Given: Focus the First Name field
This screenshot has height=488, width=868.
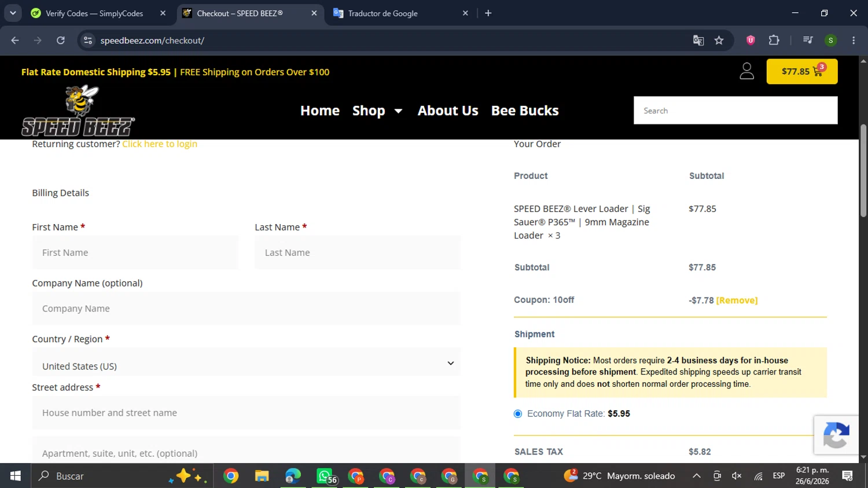Looking at the screenshot, I should point(135,252).
